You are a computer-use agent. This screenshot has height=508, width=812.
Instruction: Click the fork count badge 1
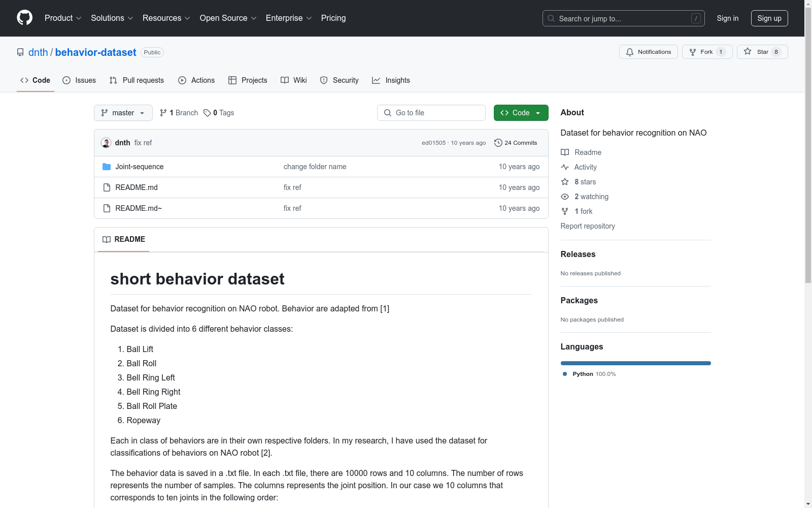[x=721, y=52]
